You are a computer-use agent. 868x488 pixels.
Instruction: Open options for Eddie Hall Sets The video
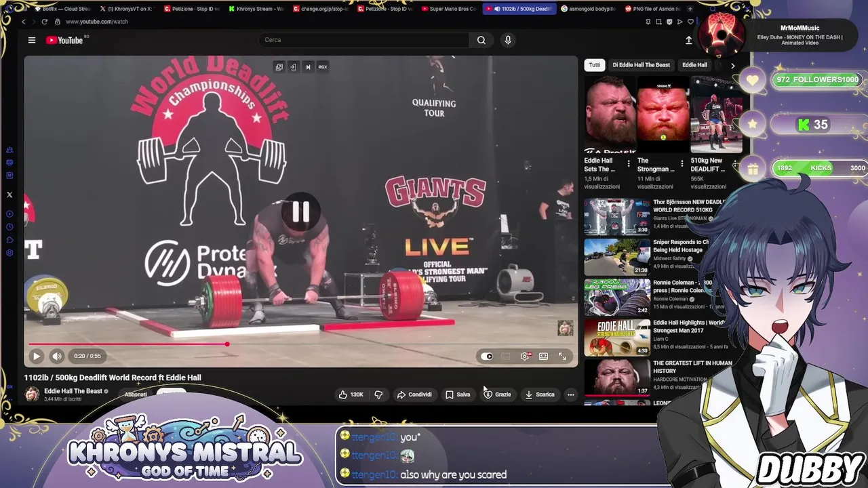coord(629,164)
